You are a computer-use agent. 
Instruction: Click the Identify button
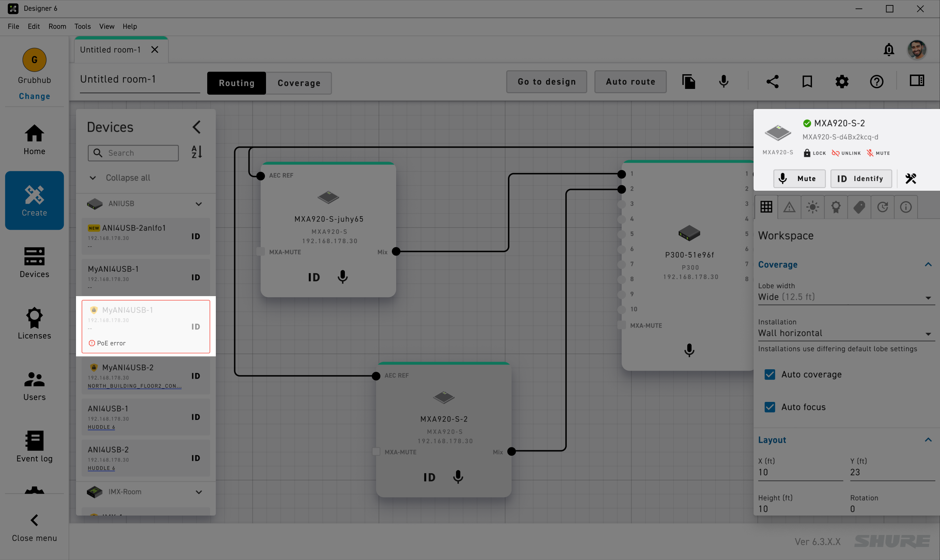861,179
